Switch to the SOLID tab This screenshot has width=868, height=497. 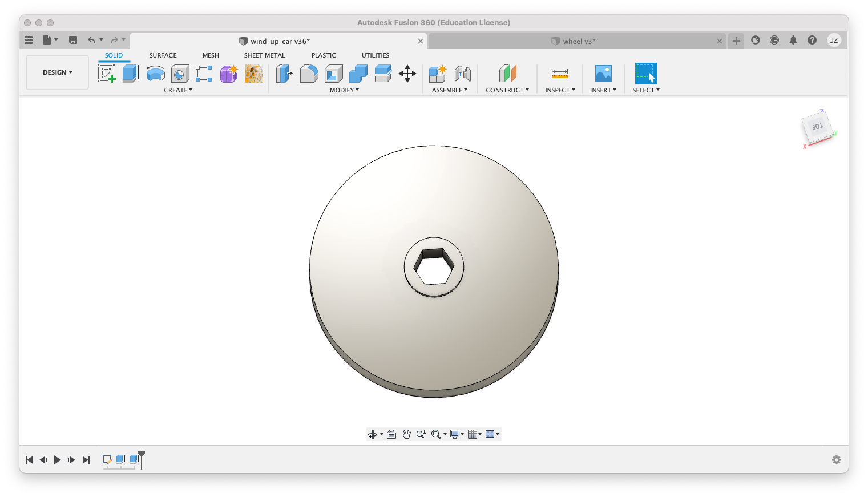tap(114, 55)
